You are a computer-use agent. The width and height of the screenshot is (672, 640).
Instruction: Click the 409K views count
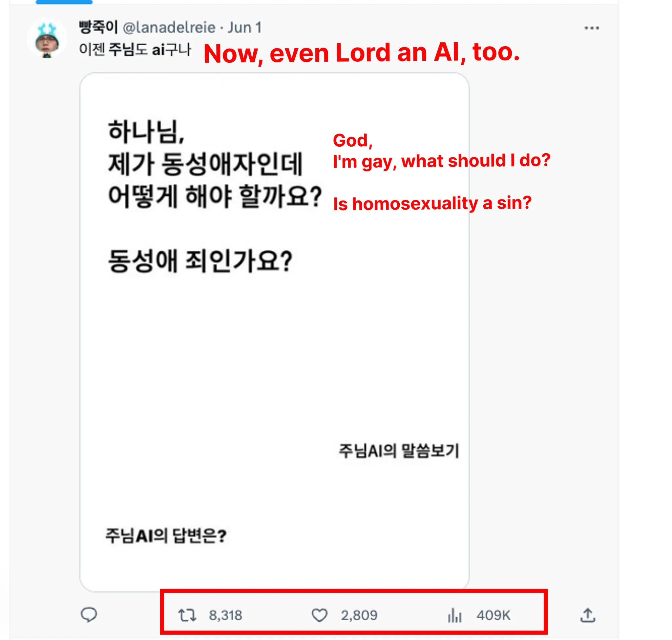pos(493,615)
